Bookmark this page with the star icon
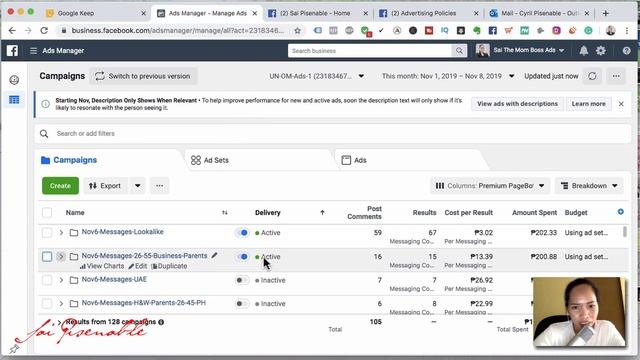 298,31
